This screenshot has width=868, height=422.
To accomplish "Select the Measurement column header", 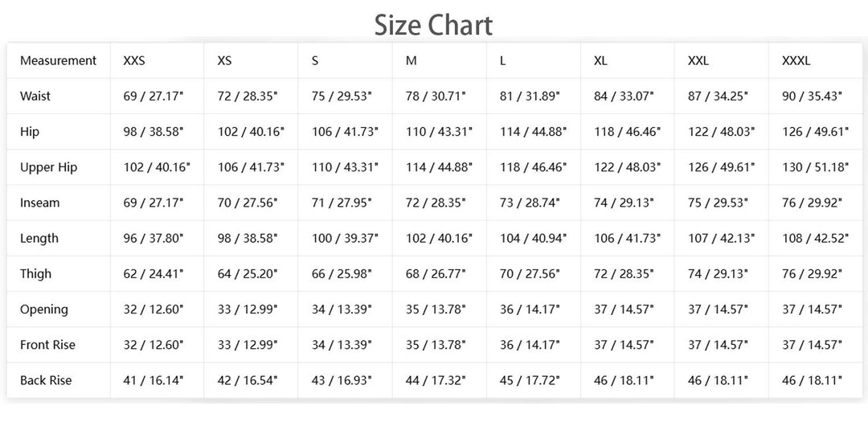I will click(x=58, y=60).
